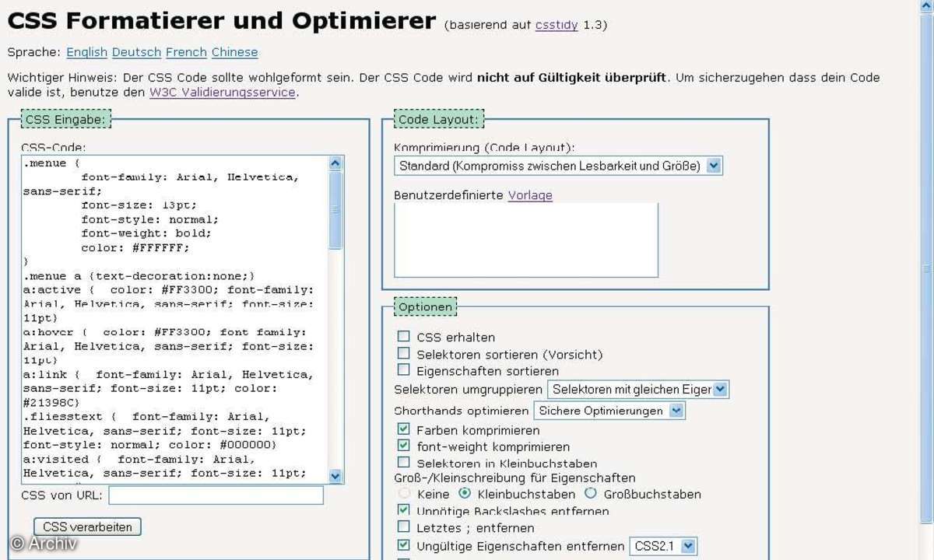This screenshot has width=934, height=560.
Task: Click the 'font-weight: bold;' code line
Action: coord(146,233)
